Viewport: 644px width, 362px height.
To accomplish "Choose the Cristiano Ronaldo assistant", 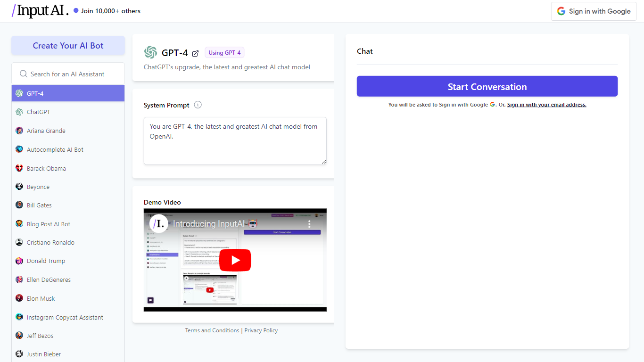I will point(68,242).
